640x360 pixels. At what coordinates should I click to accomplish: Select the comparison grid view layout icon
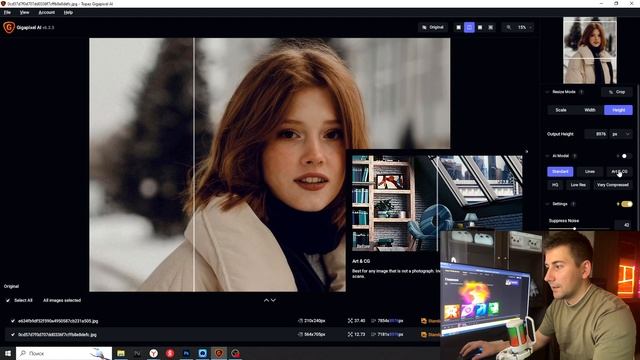(491, 27)
